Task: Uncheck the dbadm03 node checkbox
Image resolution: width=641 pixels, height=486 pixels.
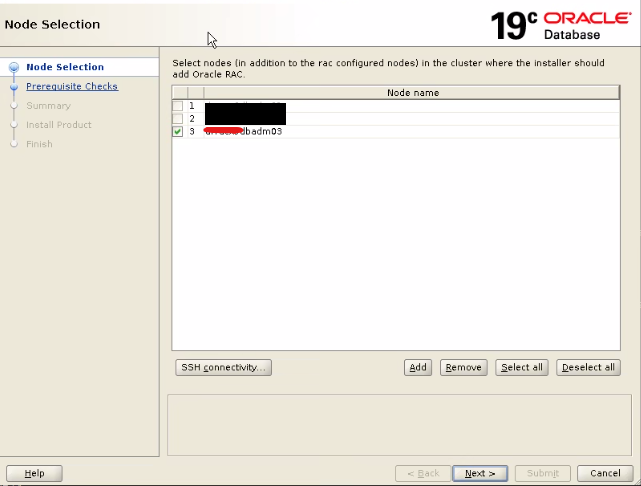Action: (177, 132)
